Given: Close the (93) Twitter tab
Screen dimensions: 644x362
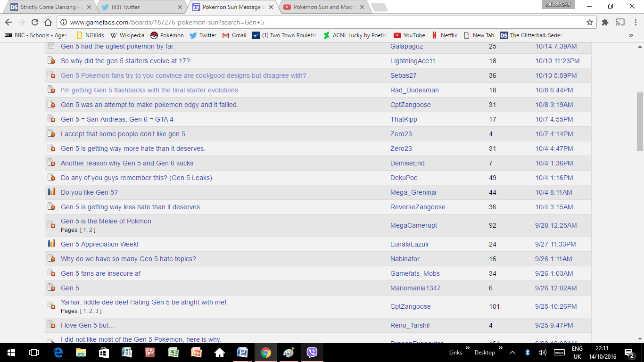Looking at the screenshot, I should click(180, 7).
